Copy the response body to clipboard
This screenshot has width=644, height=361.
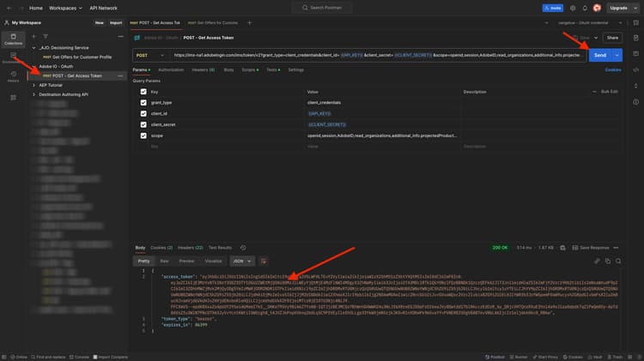[607, 262]
